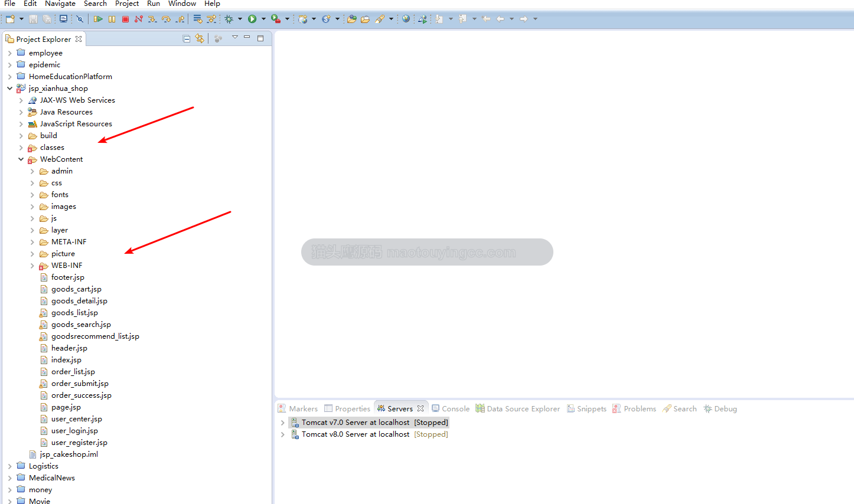Click the Resume debug icon
This screenshot has width=854, height=504.
[x=98, y=19]
